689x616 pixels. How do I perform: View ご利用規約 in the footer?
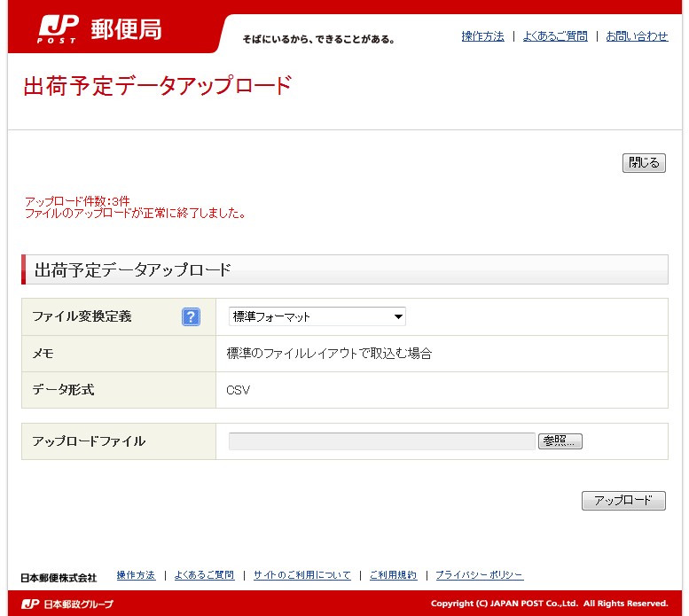393,575
